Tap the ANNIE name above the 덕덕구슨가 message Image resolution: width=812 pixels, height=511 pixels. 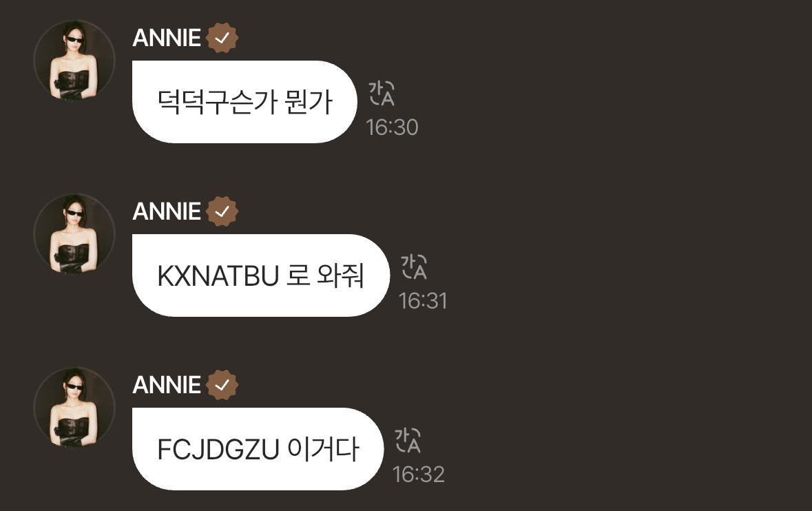[x=167, y=38]
